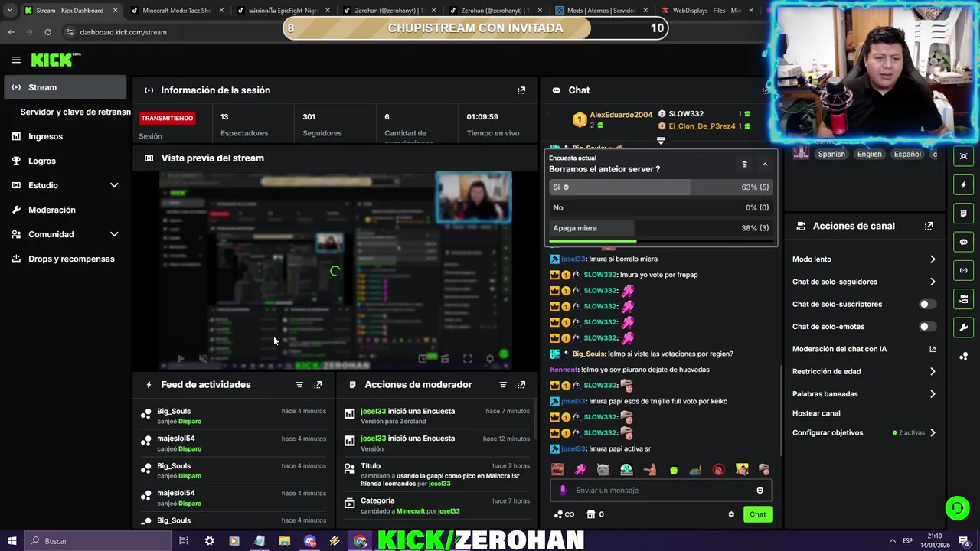Delete the current poll with trash icon

tap(744, 165)
